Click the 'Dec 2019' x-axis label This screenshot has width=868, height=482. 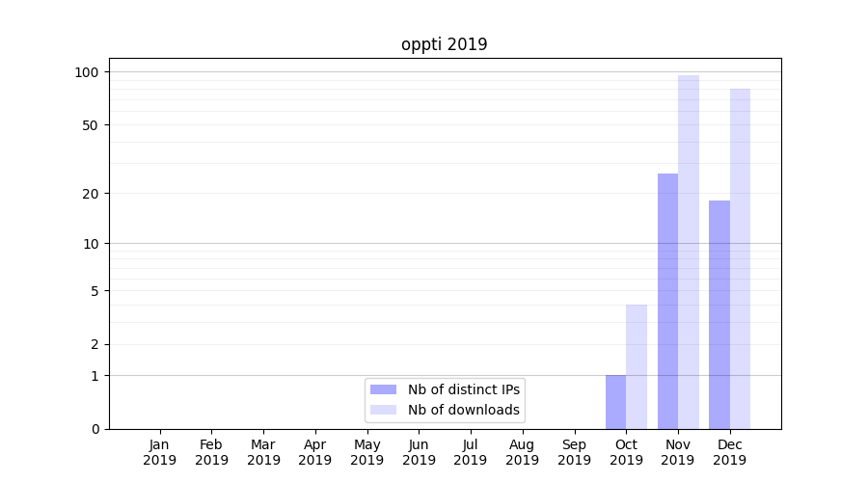730,452
